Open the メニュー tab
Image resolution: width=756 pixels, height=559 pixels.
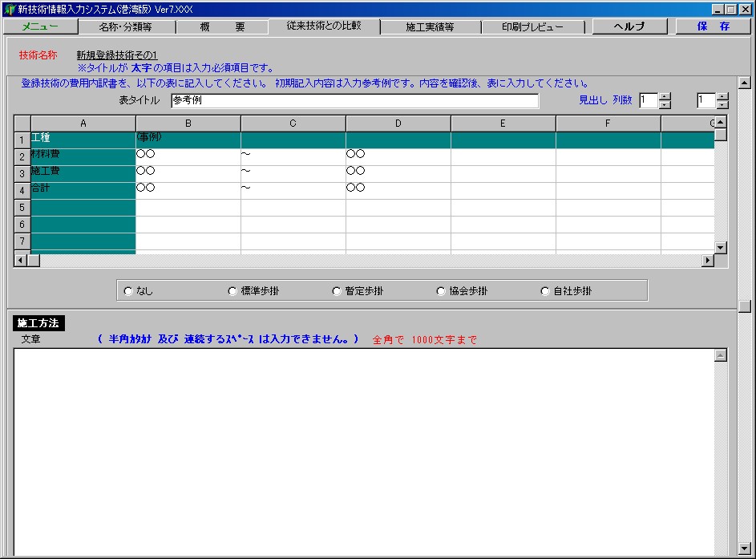pos(39,26)
